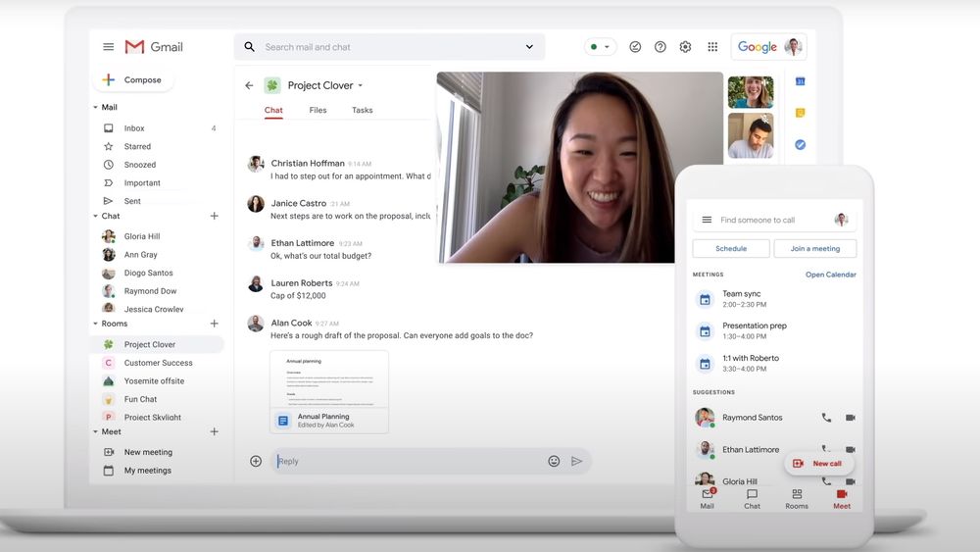Click the Compose button

(x=133, y=80)
